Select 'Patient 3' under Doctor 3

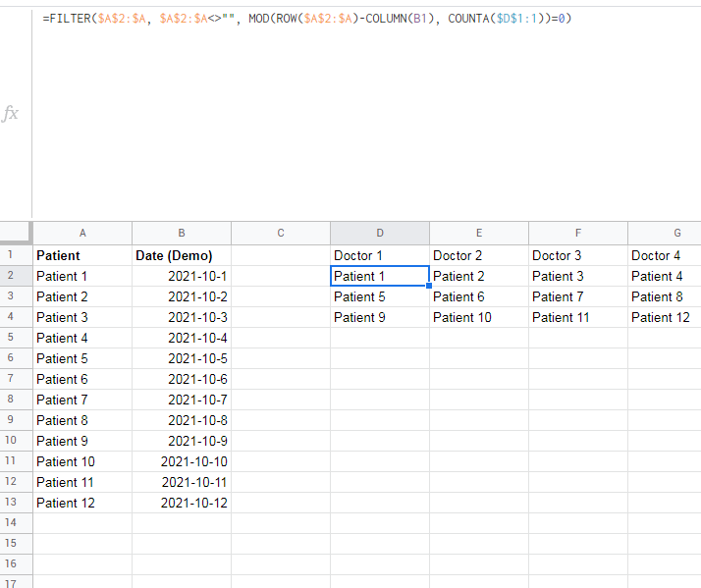578,276
